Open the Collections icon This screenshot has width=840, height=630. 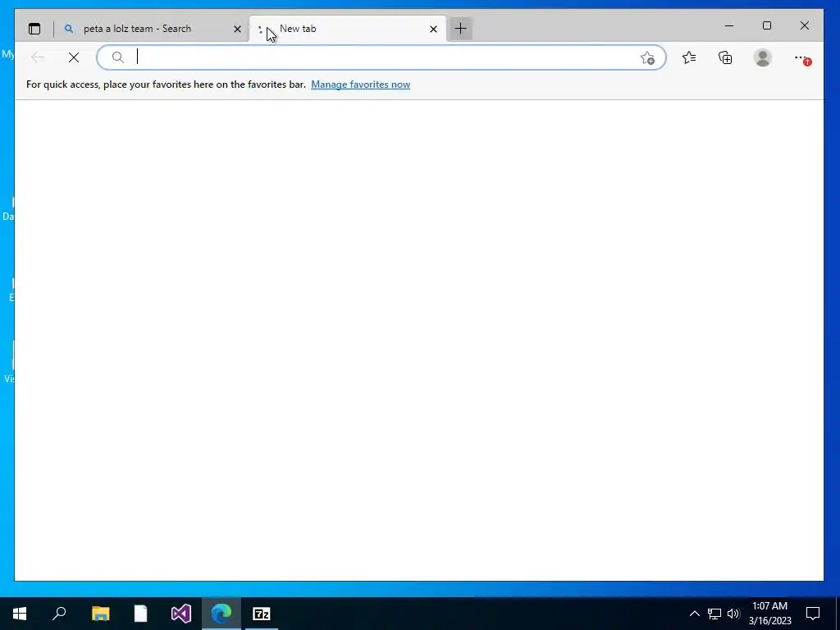point(725,57)
